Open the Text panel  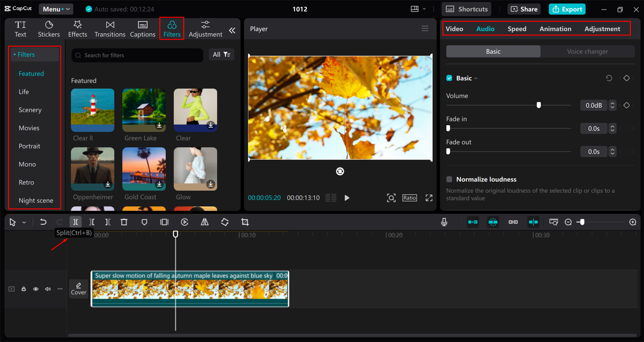point(20,29)
